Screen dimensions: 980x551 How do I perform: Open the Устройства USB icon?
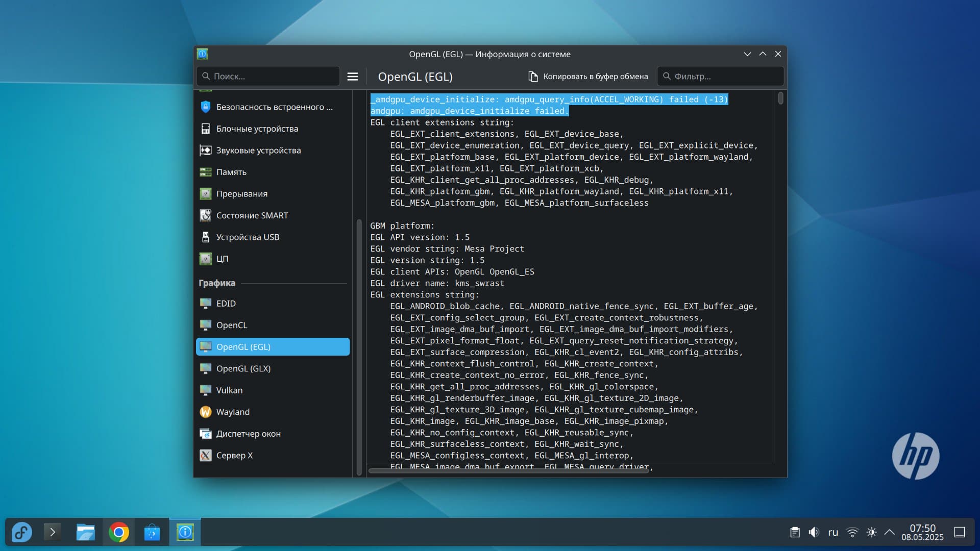[x=206, y=237]
